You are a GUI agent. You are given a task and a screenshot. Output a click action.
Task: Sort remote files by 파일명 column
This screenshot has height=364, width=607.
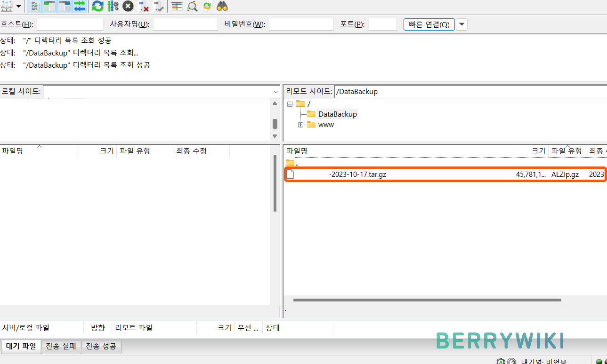[398, 151]
